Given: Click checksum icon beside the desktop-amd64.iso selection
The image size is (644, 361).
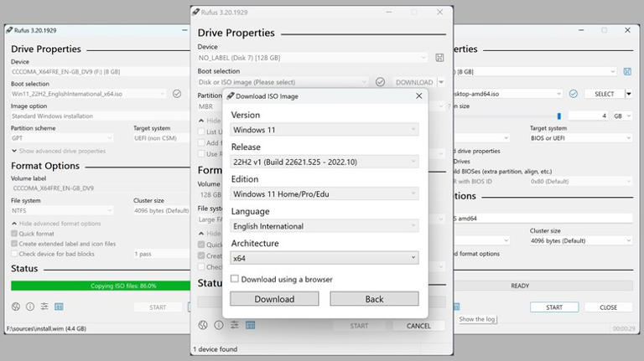Looking at the screenshot, I should tap(574, 94).
